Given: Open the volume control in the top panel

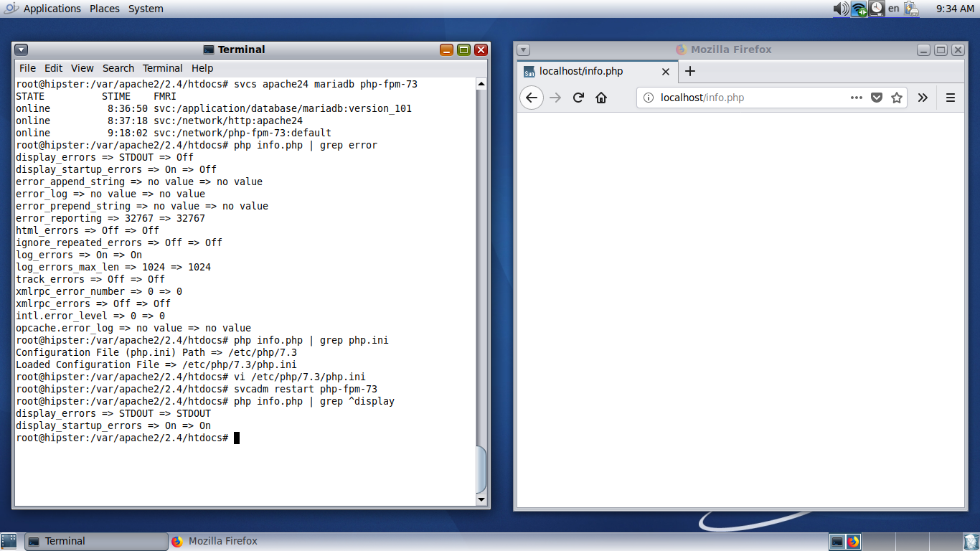Looking at the screenshot, I should point(841,9).
